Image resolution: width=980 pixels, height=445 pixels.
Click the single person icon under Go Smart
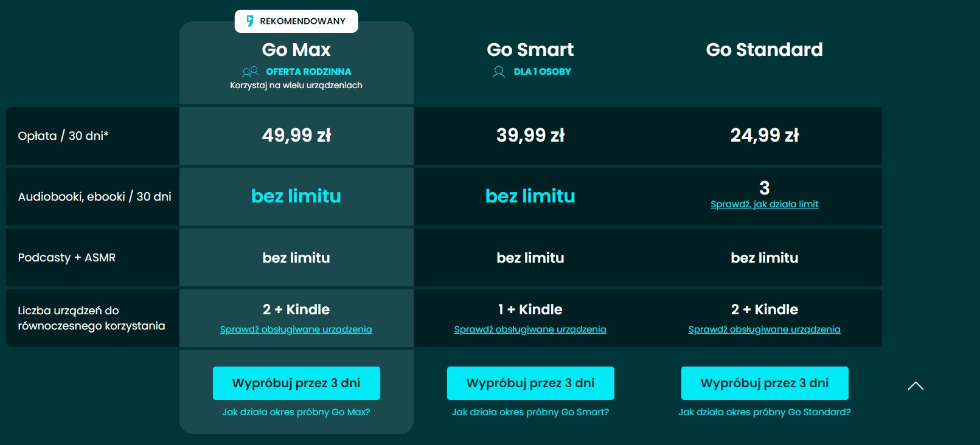coord(498,72)
